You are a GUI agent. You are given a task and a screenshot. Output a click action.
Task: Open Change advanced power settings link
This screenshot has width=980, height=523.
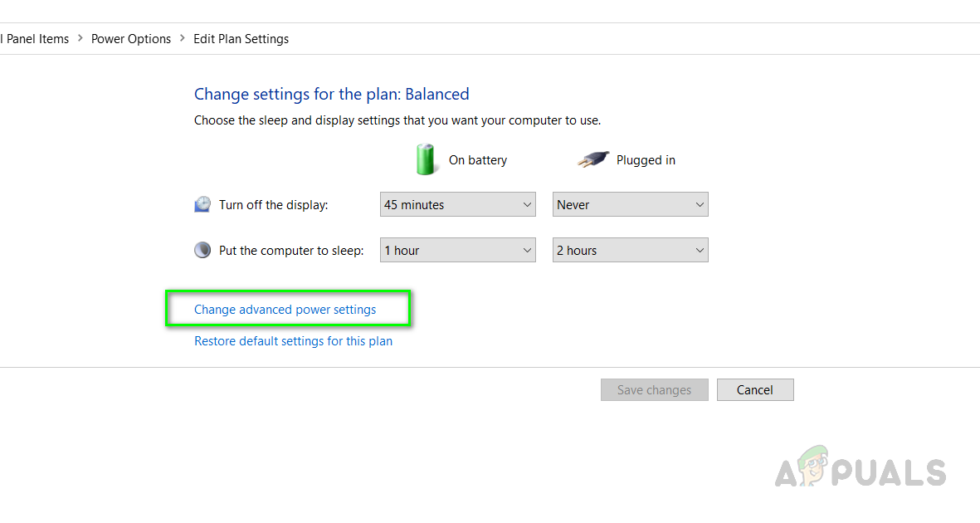(x=285, y=310)
